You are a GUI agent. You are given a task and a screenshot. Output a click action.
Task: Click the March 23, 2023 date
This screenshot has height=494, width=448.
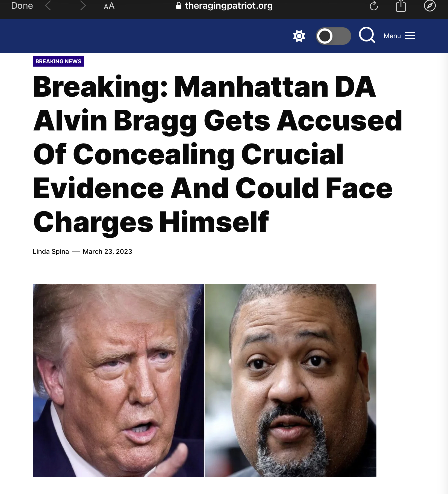(107, 251)
